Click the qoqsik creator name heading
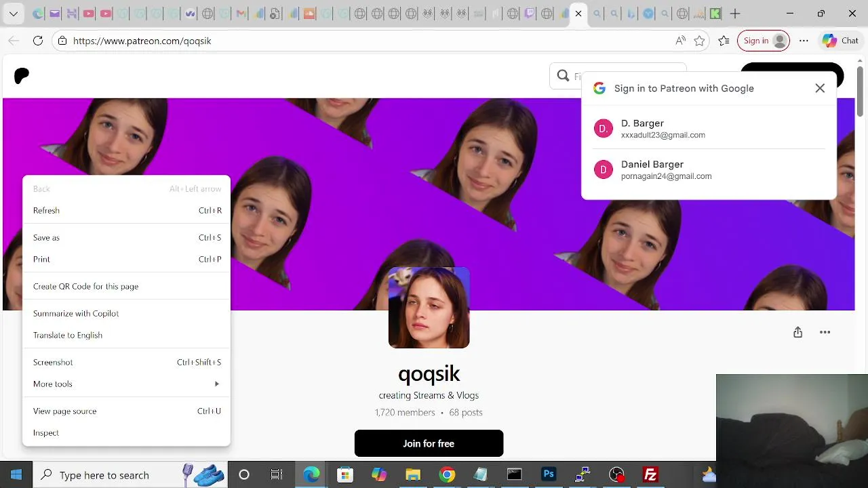868x488 pixels. click(x=429, y=373)
